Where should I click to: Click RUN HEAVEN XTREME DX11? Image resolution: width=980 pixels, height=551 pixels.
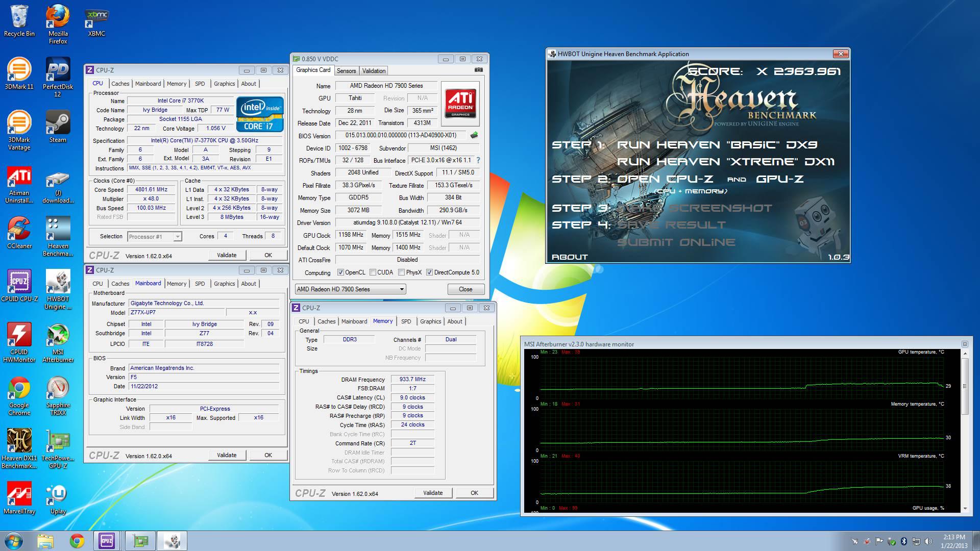pyautogui.click(x=726, y=162)
